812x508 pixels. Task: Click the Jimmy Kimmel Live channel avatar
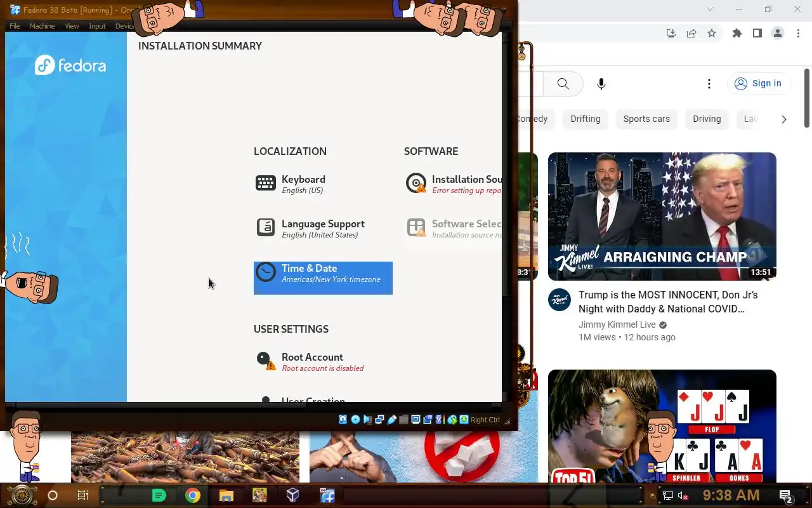pos(560,300)
